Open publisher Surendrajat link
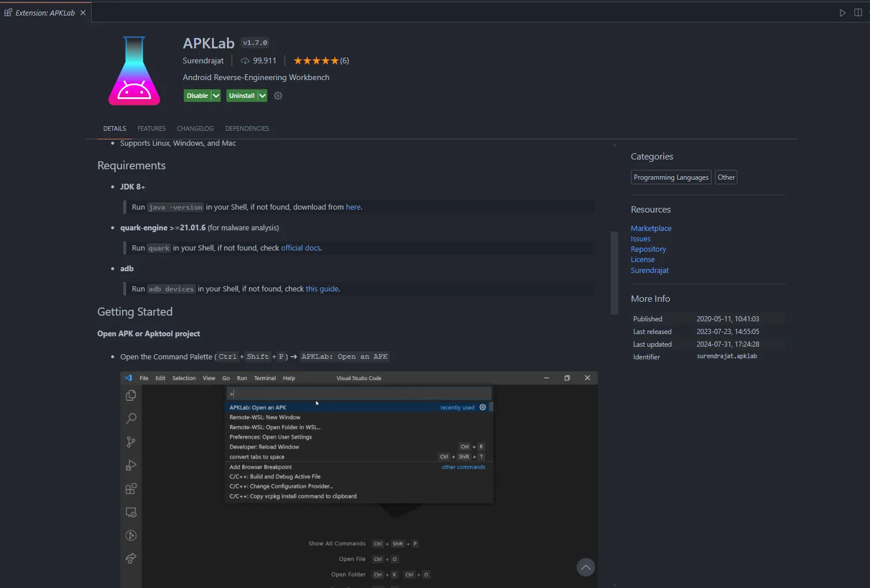Image resolution: width=870 pixels, height=588 pixels. (x=203, y=60)
